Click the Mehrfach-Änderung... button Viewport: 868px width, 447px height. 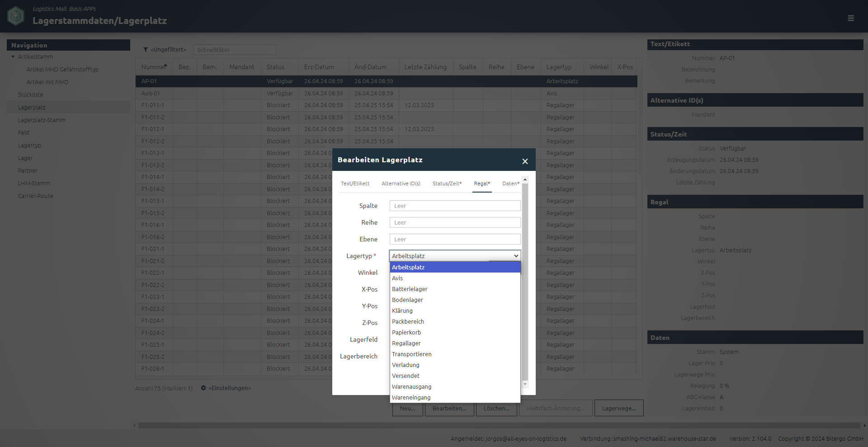click(x=556, y=408)
